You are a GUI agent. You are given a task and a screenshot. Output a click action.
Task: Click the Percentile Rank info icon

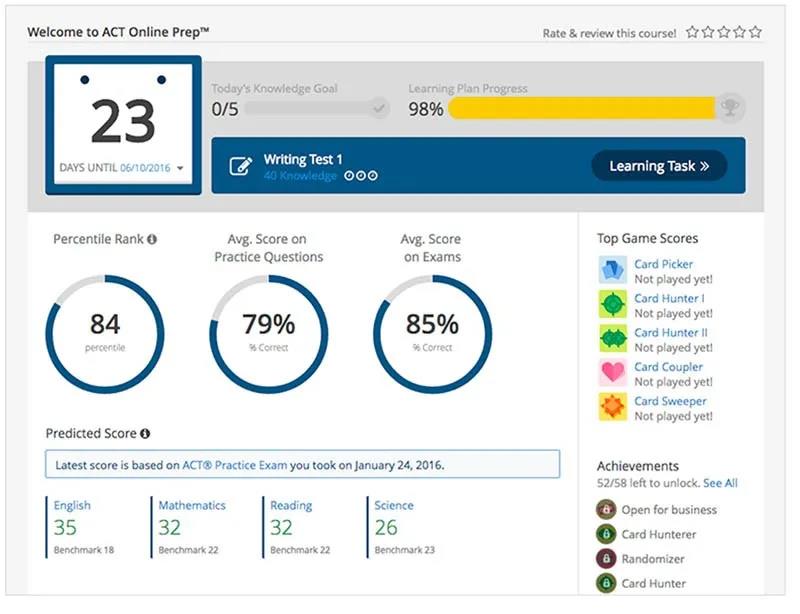pos(152,240)
